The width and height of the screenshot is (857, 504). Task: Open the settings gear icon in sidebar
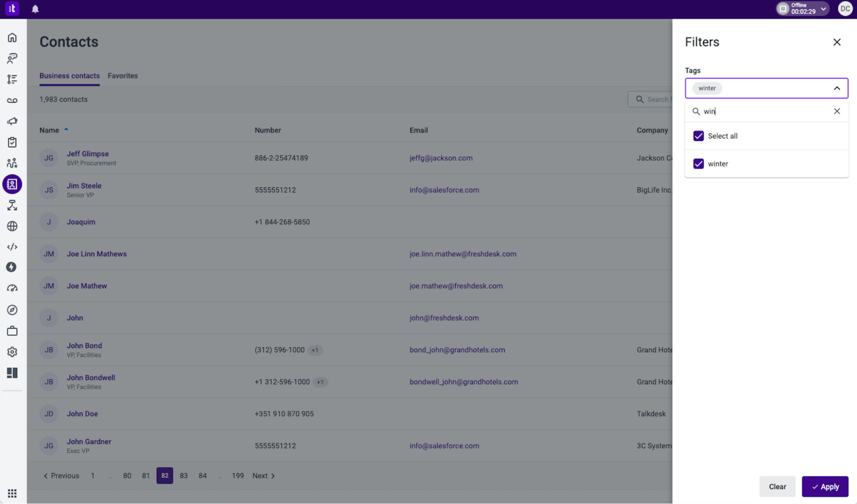(x=12, y=352)
